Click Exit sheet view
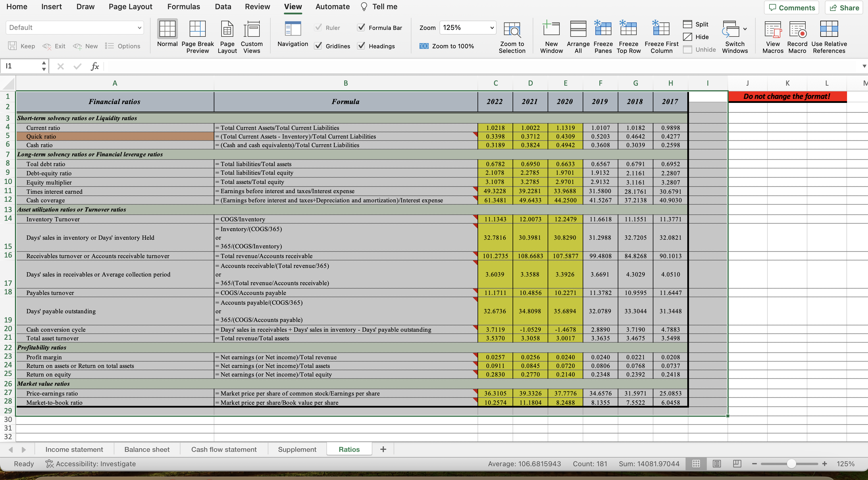Viewport: 868px width, 480px height. (54, 46)
